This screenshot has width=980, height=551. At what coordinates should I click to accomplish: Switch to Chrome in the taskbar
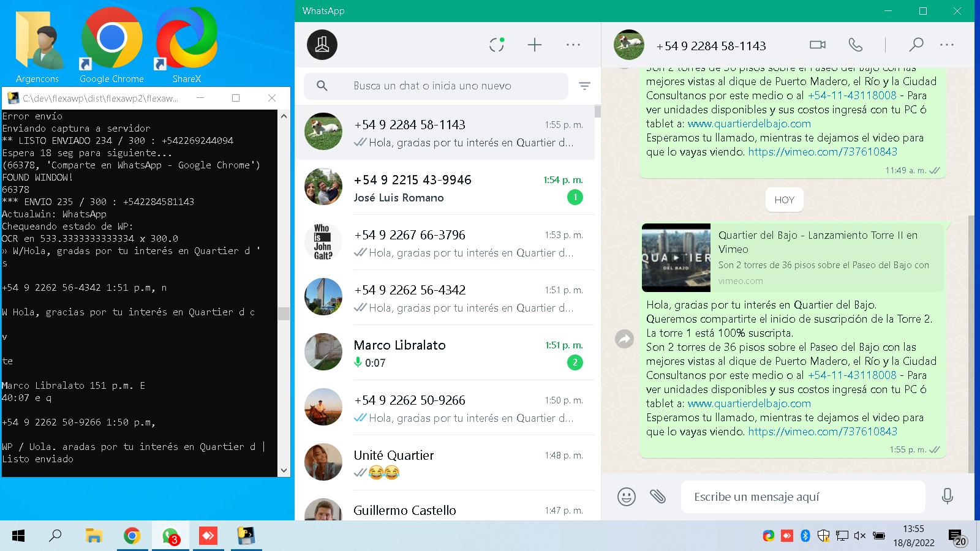(x=132, y=536)
